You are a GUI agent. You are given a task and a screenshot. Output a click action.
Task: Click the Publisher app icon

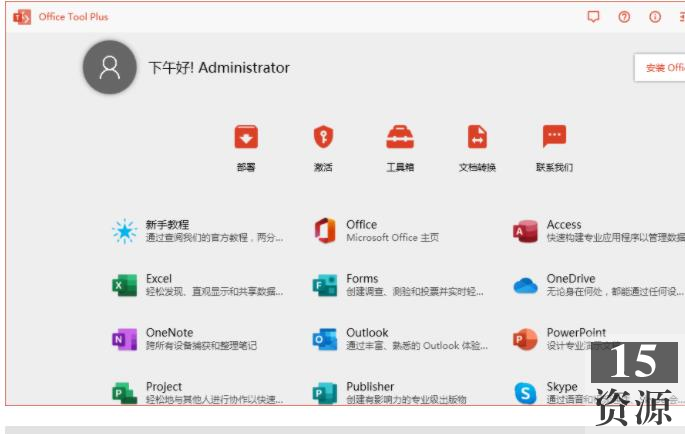(x=325, y=393)
